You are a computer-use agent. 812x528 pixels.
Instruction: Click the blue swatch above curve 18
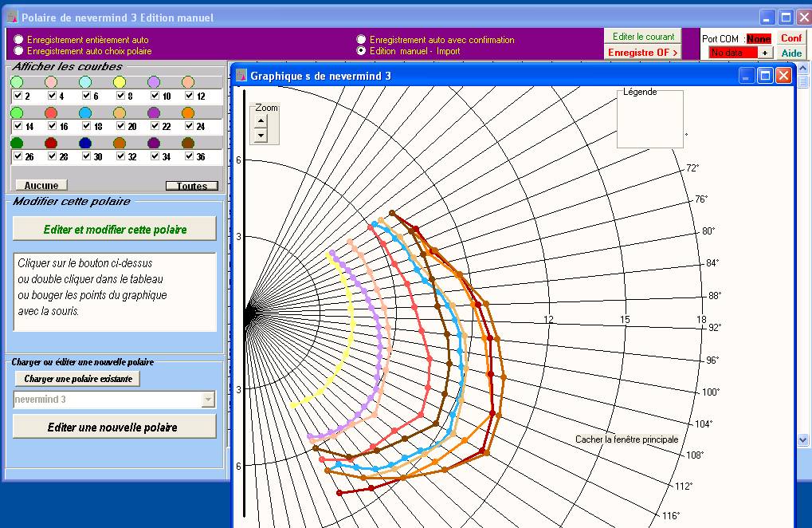[x=85, y=112]
